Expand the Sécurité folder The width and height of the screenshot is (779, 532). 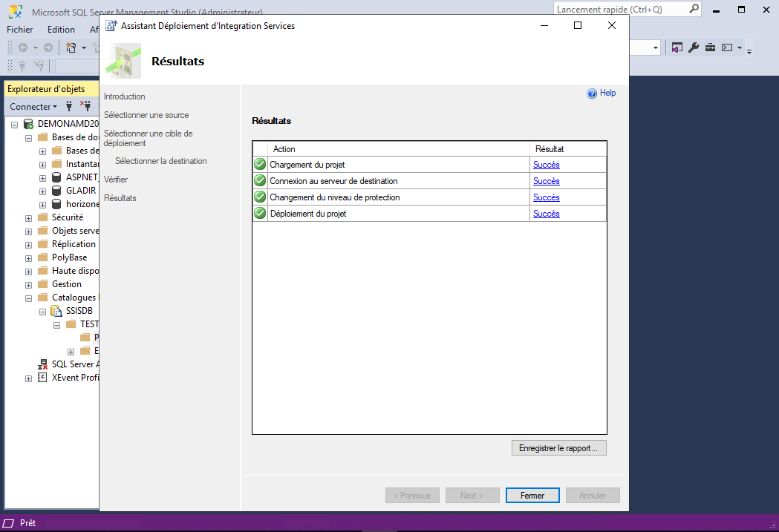click(28, 218)
